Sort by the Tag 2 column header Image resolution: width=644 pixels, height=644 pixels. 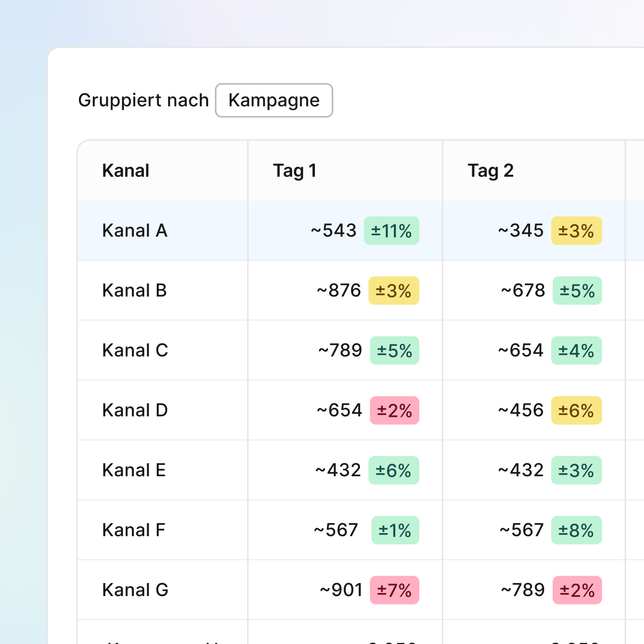pyautogui.click(x=490, y=171)
